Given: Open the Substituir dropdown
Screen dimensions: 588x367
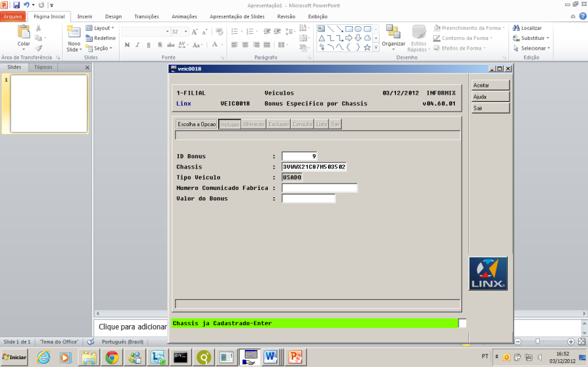Looking at the screenshot, I should (x=531, y=39).
